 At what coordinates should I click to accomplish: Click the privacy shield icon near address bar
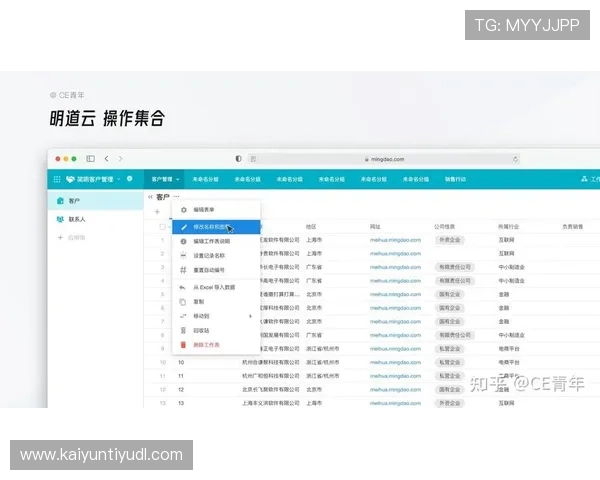[x=238, y=159]
